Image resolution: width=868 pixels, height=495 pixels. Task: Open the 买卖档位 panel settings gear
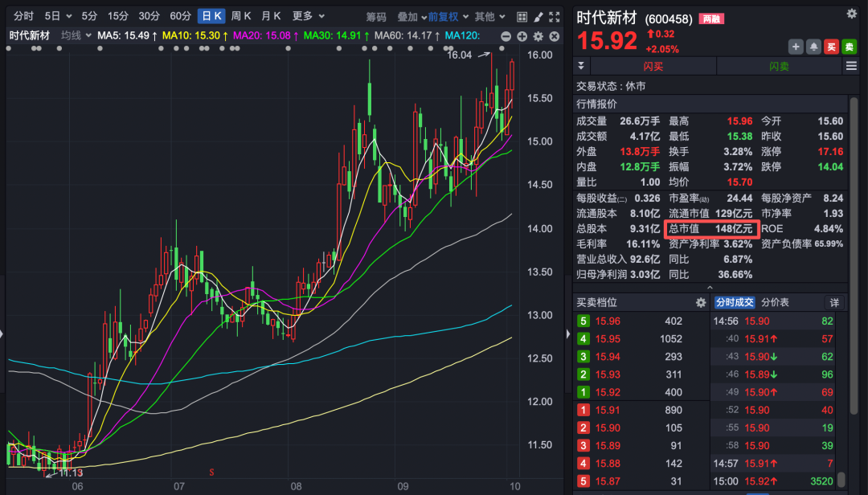coord(699,302)
